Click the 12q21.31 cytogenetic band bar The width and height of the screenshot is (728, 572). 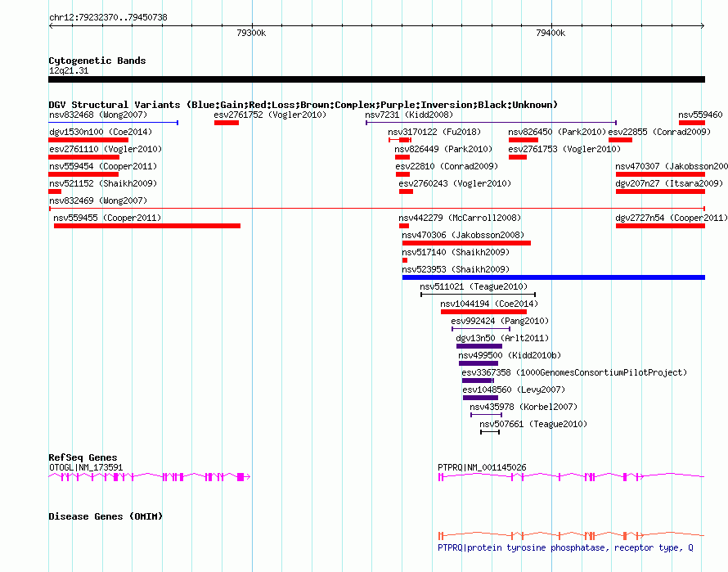click(x=376, y=79)
